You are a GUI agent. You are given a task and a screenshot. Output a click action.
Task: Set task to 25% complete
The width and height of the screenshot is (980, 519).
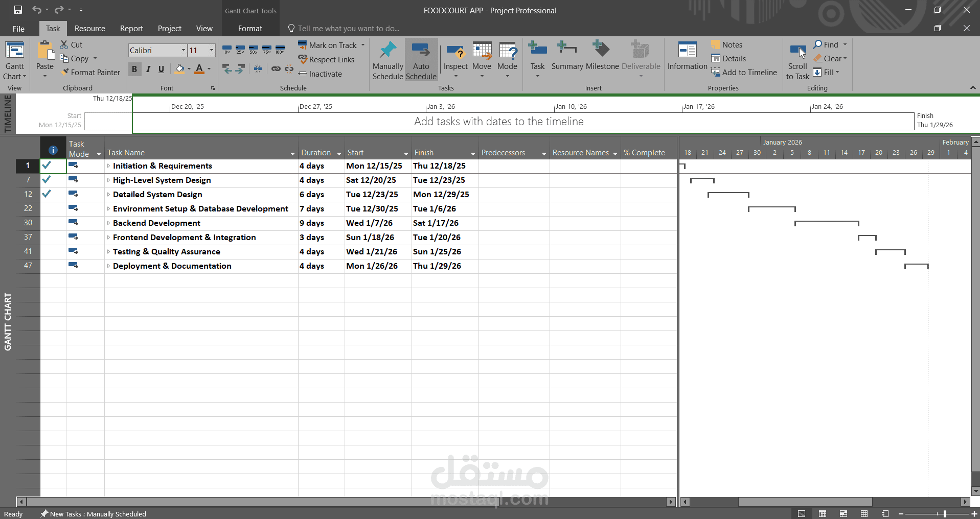[x=240, y=50]
